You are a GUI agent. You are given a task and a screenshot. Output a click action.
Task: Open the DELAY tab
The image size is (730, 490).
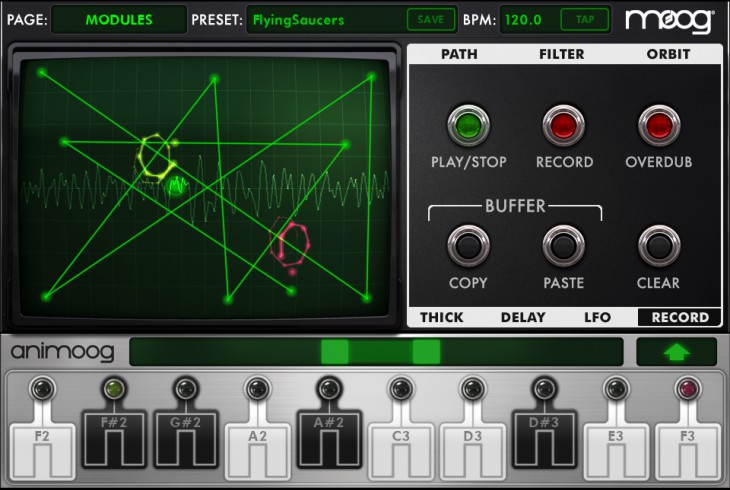click(523, 317)
